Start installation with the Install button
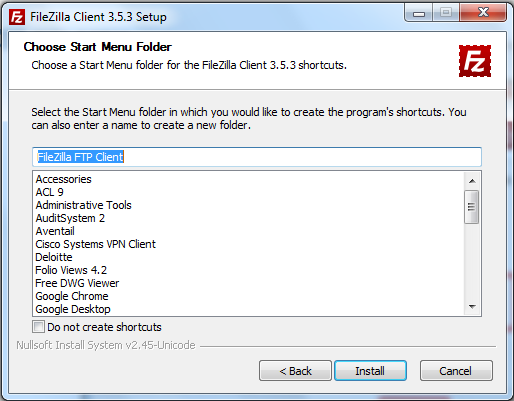 370,370
